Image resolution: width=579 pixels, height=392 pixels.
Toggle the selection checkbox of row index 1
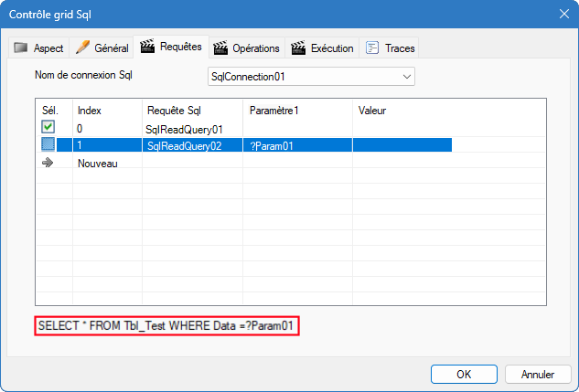pyautogui.click(x=48, y=145)
